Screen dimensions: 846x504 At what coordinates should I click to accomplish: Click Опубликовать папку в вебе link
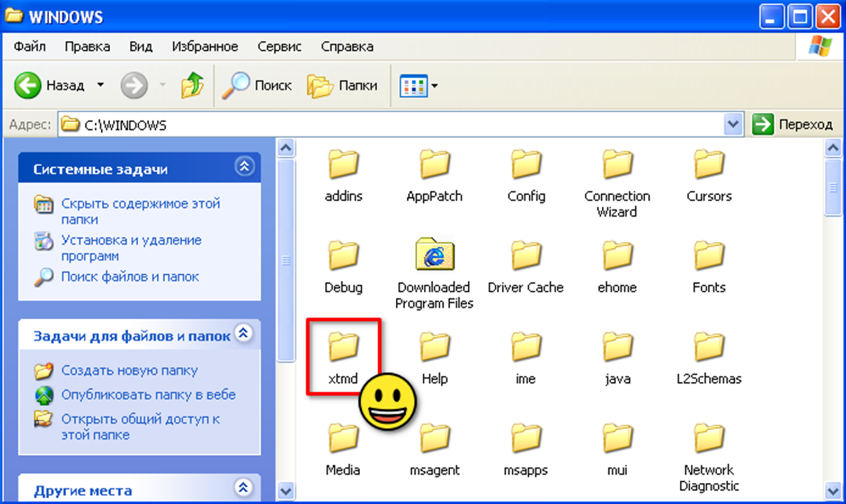[x=148, y=394]
